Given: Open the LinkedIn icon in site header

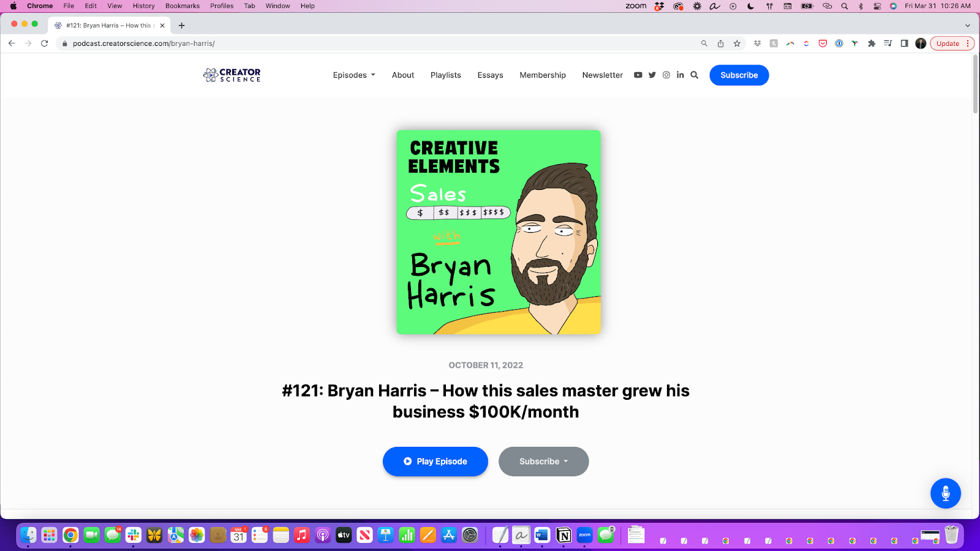Looking at the screenshot, I should pyautogui.click(x=680, y=75).
